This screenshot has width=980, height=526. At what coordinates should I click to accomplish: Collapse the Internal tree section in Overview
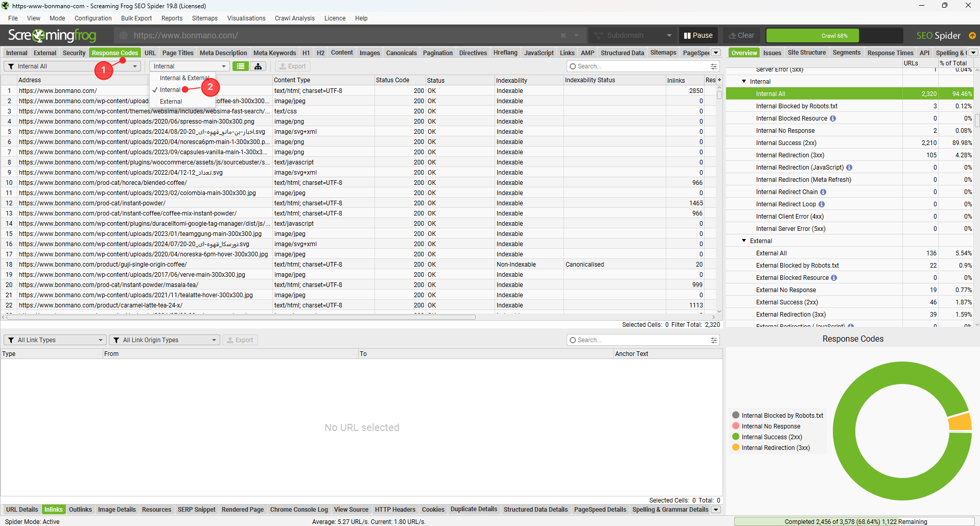click(744, 82)
